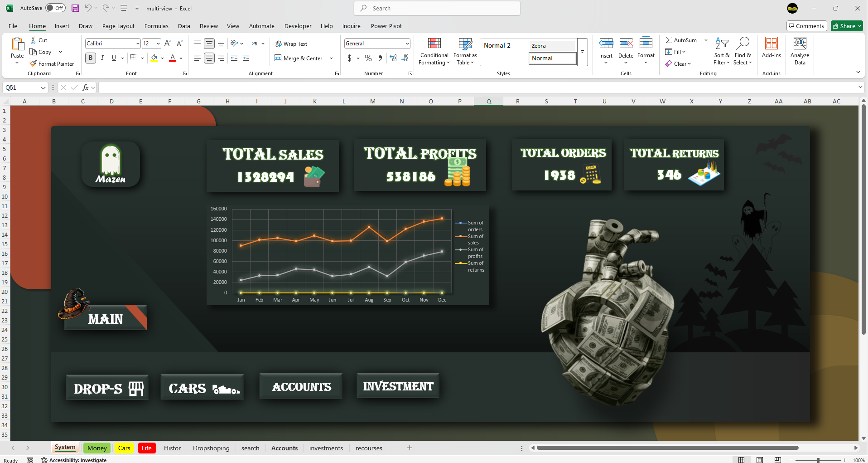Open the Formulas ribbon tab
The width and height of the screenshot is (868, 463).
[156, 26]
